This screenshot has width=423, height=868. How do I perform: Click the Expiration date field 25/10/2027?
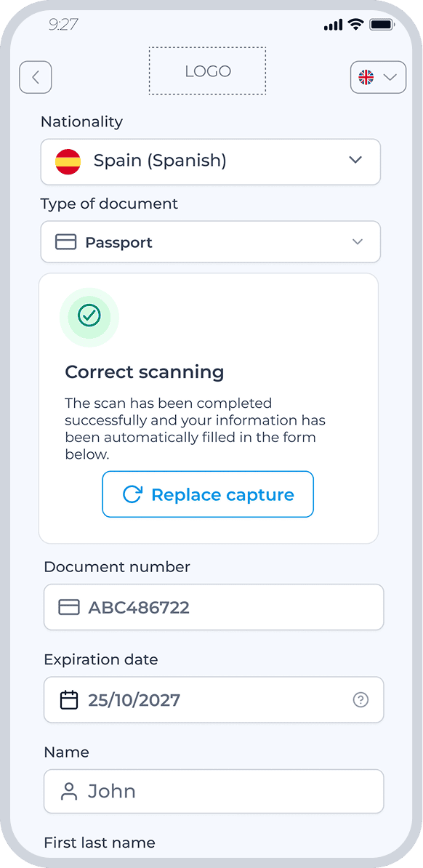[214, 700]
